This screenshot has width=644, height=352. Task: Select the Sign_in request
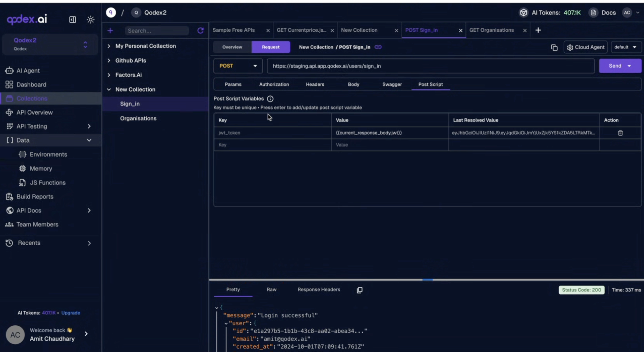pyautogui.click(x=155, y=104)
